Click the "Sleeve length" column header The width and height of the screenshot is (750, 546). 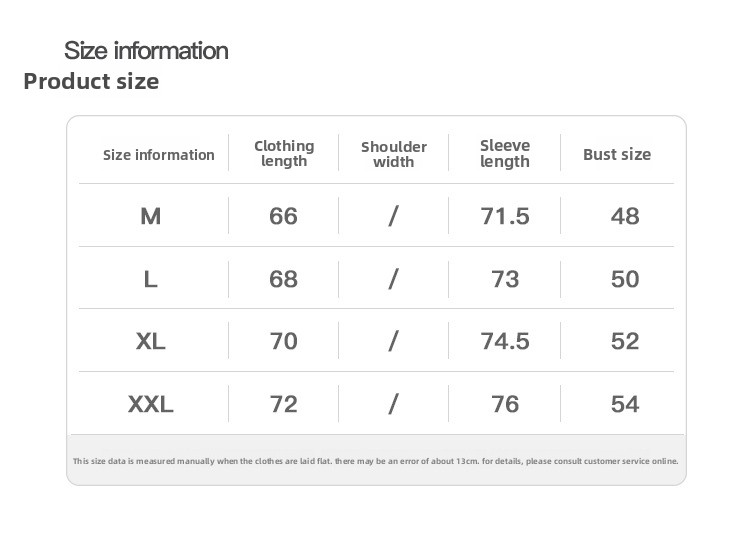point(505,153)
